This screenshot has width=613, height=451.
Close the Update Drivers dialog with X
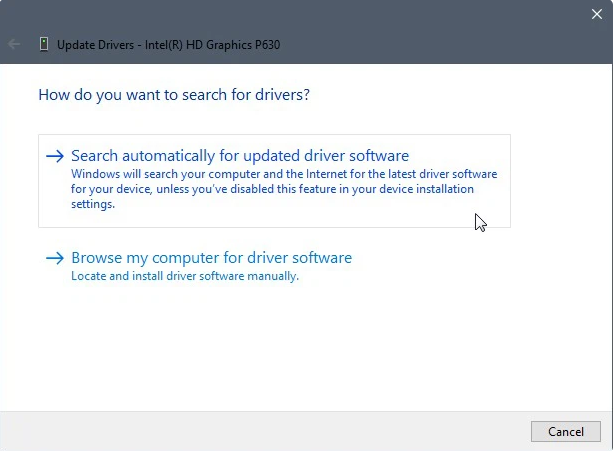coord(597,14)
